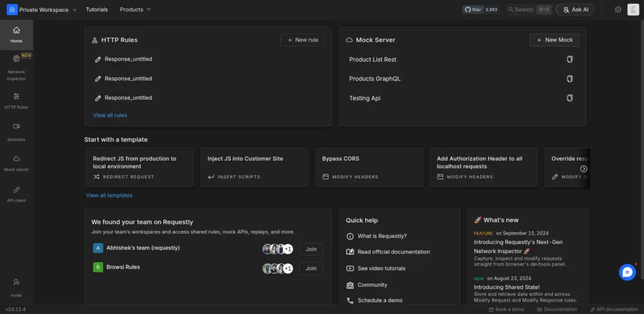644x314 pixels.
Task: Open API documentation in the footer
Action: pyautogui.click(x=614, y=310)
